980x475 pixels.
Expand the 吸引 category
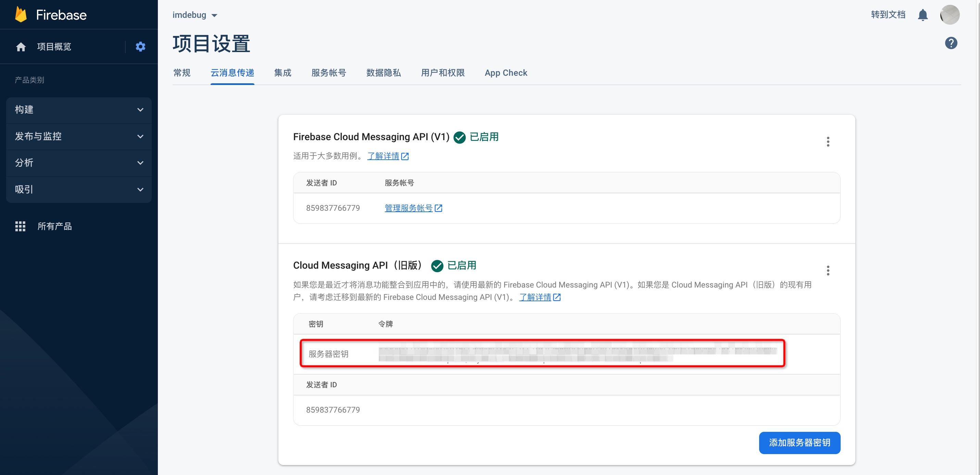[79, 189]
